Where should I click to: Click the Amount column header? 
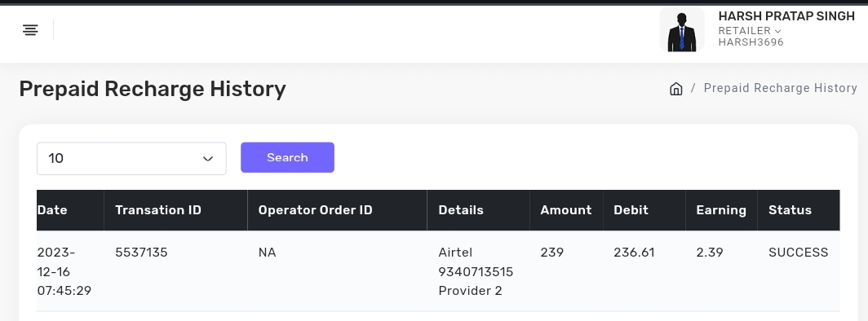pyautogui.click(x=566, y=210)
